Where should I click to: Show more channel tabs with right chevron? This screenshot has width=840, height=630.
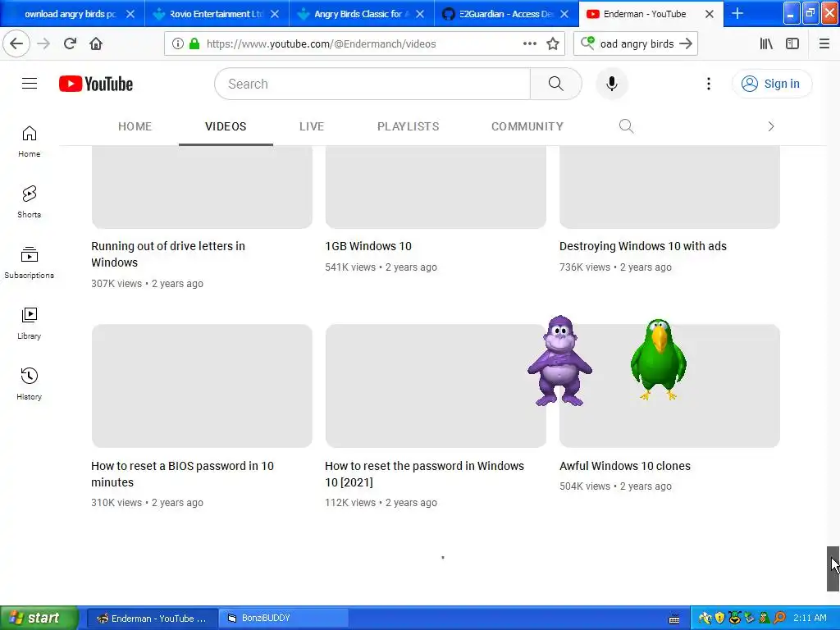(x=770, y=126)
